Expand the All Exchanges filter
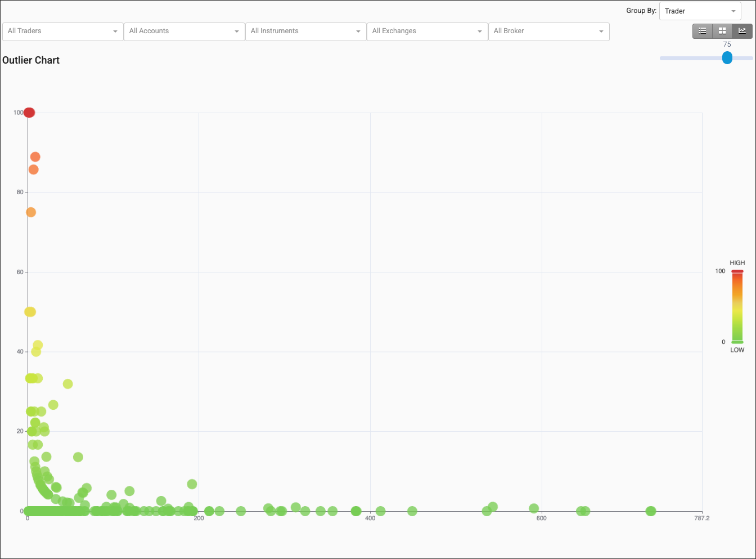 coord(427,32)
